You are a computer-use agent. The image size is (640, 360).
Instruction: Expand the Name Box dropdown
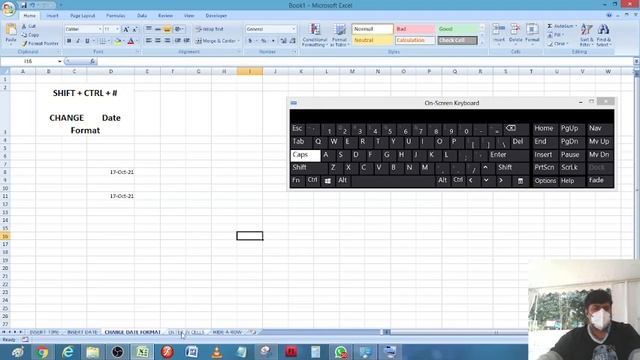tap(60, 61)
